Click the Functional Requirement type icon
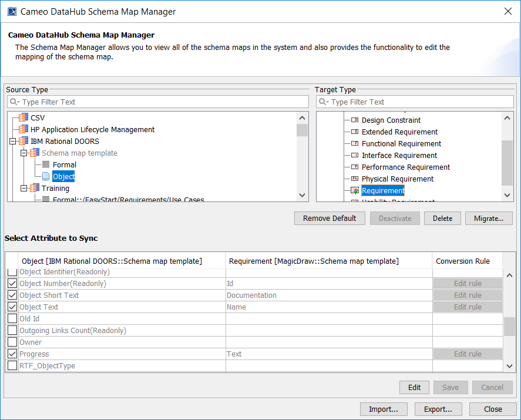 point(355,144)
